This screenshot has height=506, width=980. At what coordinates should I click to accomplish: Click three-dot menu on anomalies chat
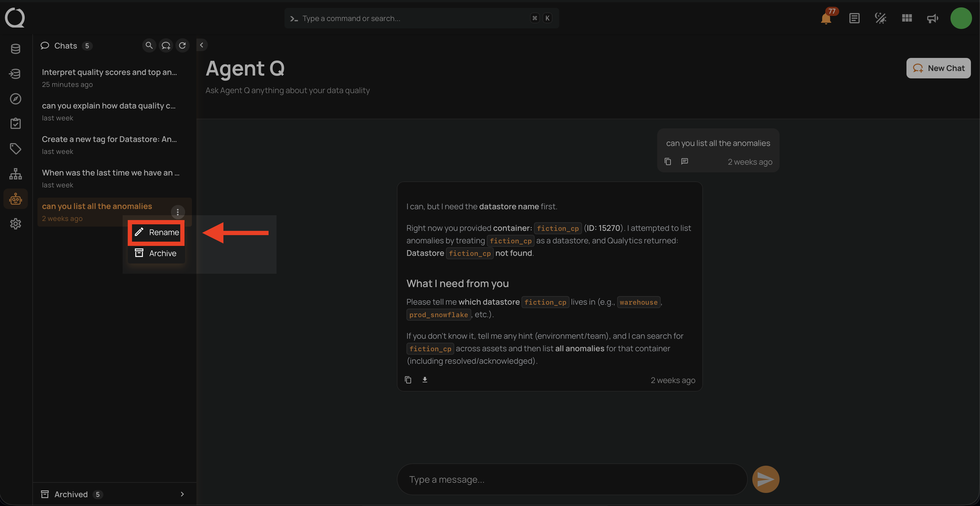tap(178, 212)
